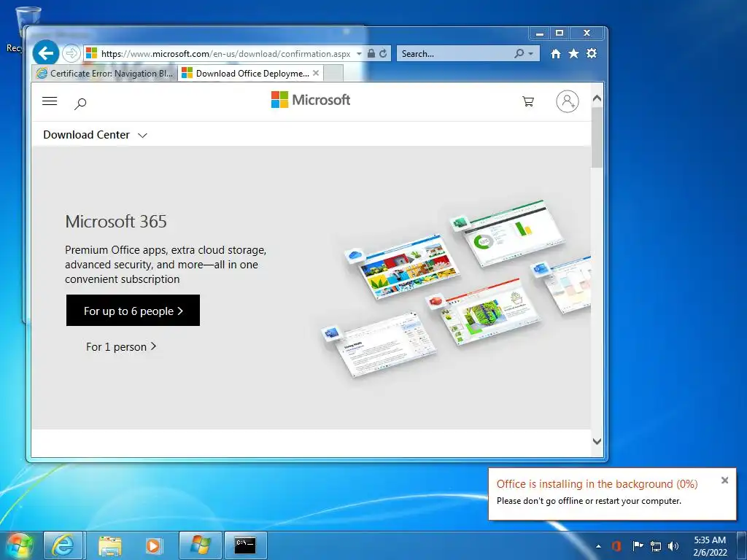The image size is (747, 560).
Task: Open the IE Tools gear menu
Action: (x=592, y=53)
